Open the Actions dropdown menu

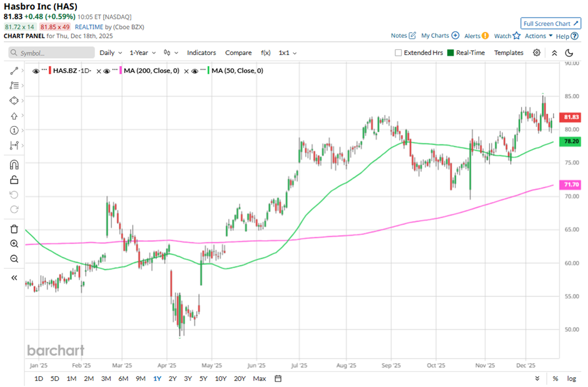(538, 36)
